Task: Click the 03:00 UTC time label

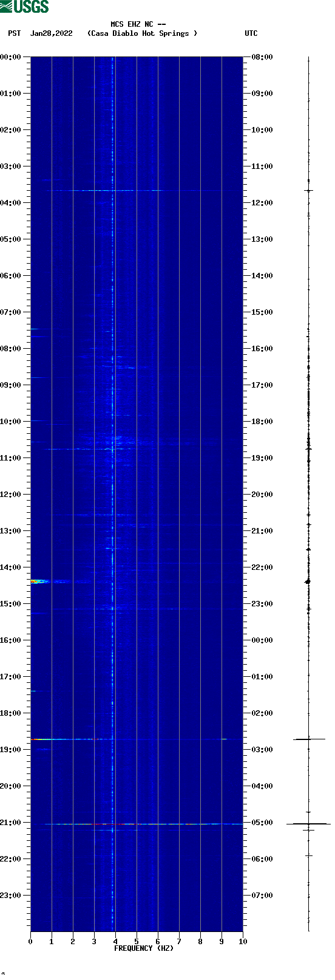Action: 262,750
